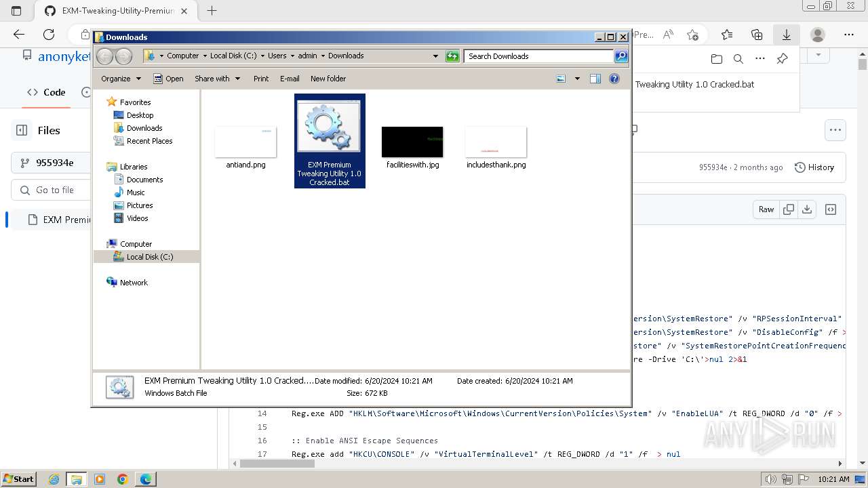Click the Change your view icon
This screenshot has height=488, width=868.
point(561,79)
